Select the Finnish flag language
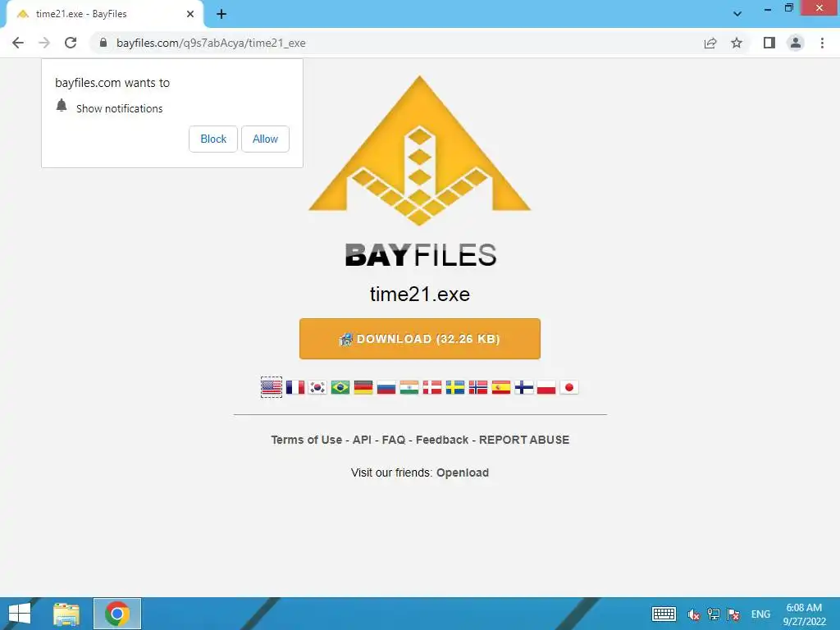The width and height of the screenshot is (840, 630). pyautogui.click(x=524, y=387)
